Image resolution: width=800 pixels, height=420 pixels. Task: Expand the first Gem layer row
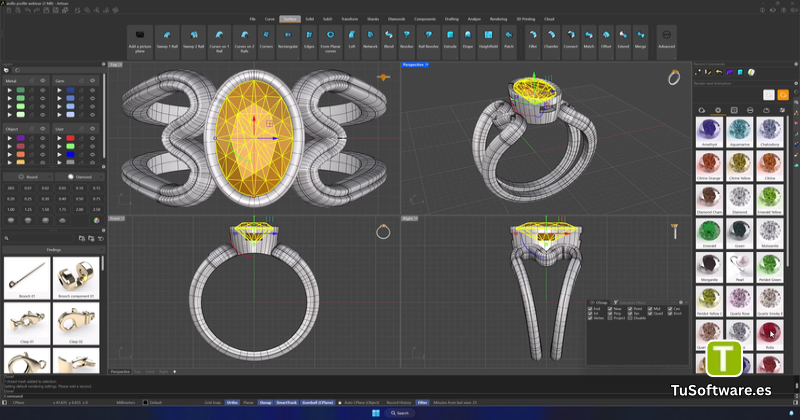[59, 90]
